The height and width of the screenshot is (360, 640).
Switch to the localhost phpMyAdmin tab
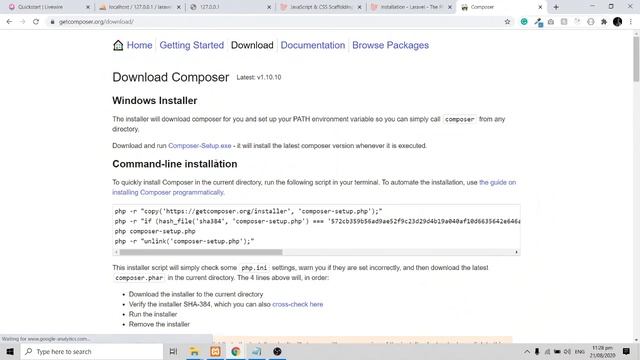pos(139,7)
